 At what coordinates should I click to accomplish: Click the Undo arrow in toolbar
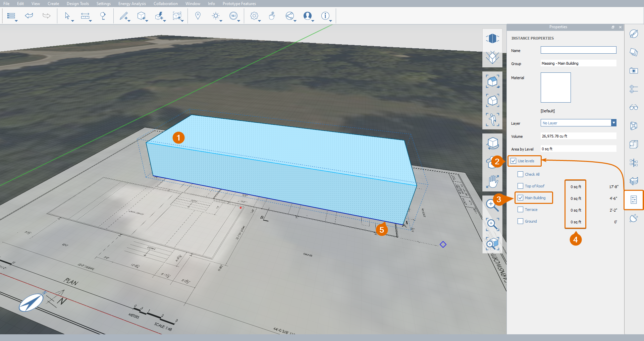pos(29,15)
